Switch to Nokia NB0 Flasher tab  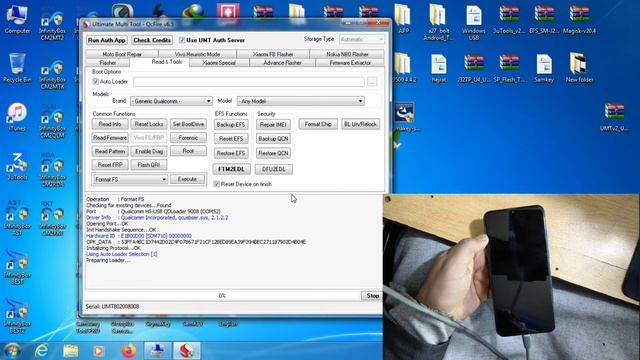click(x=347, y=54)
